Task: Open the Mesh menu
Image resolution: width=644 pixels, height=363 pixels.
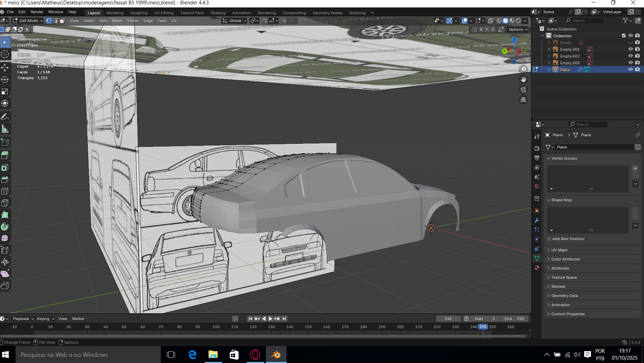Action: (x=117, y=21)
